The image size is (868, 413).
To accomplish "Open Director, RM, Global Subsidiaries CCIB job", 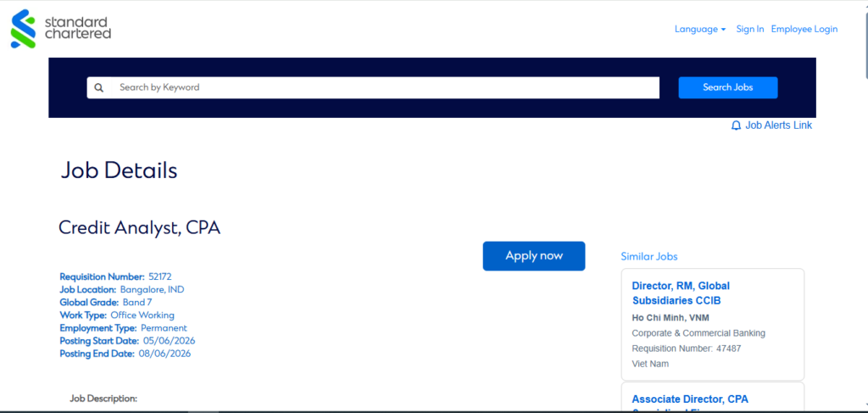I will pyautogui.click(x=681, y=293).
